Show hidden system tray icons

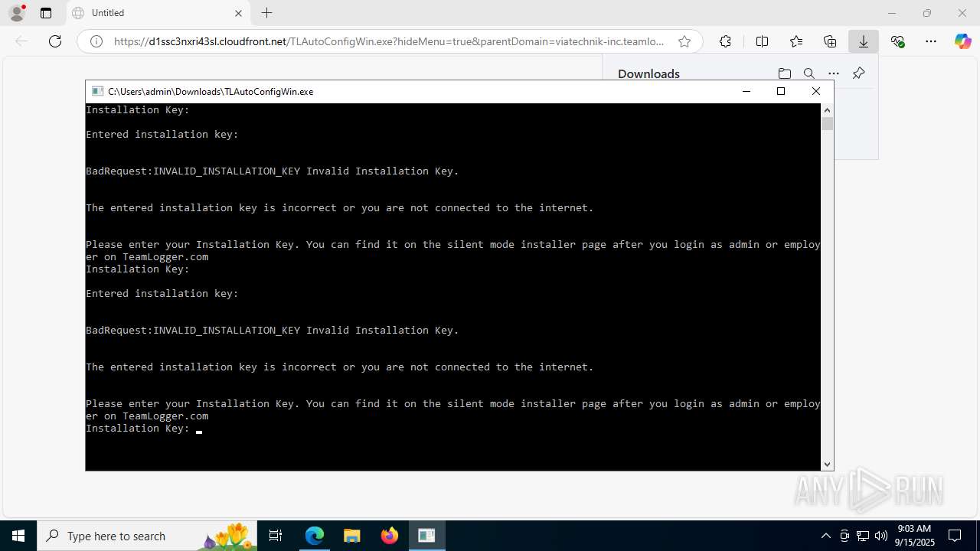click(825, 536)
